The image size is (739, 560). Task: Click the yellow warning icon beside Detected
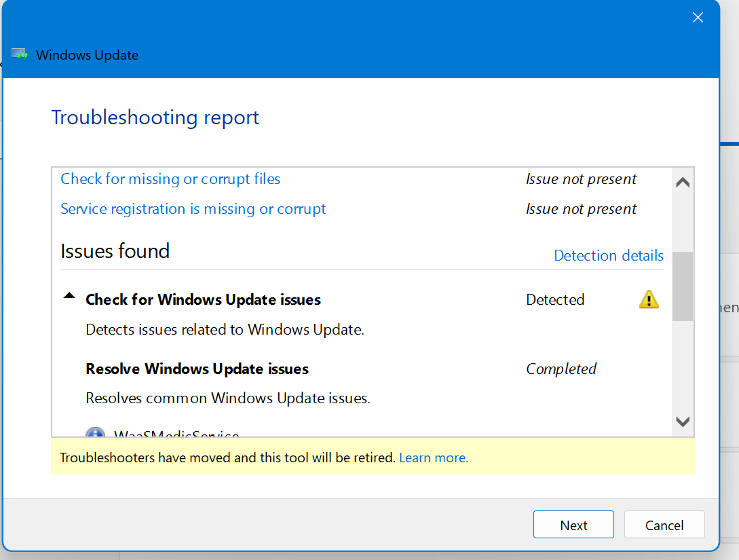tap(649, 299)
